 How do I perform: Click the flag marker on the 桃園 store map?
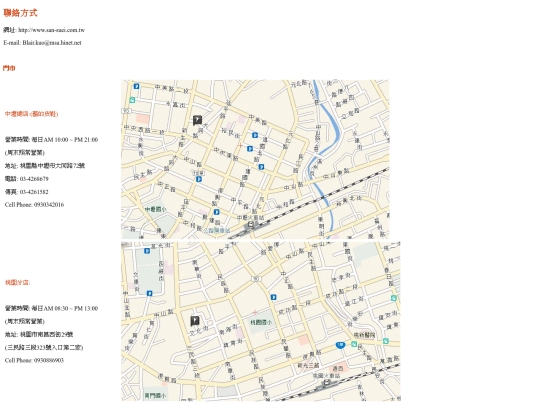pyautogui.click(x=195, y=321)
